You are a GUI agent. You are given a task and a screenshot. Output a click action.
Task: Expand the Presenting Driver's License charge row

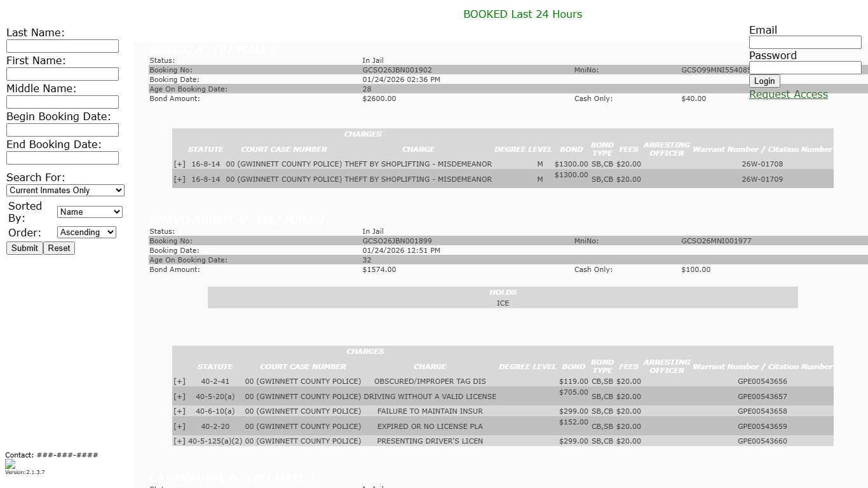click(179, 441)
